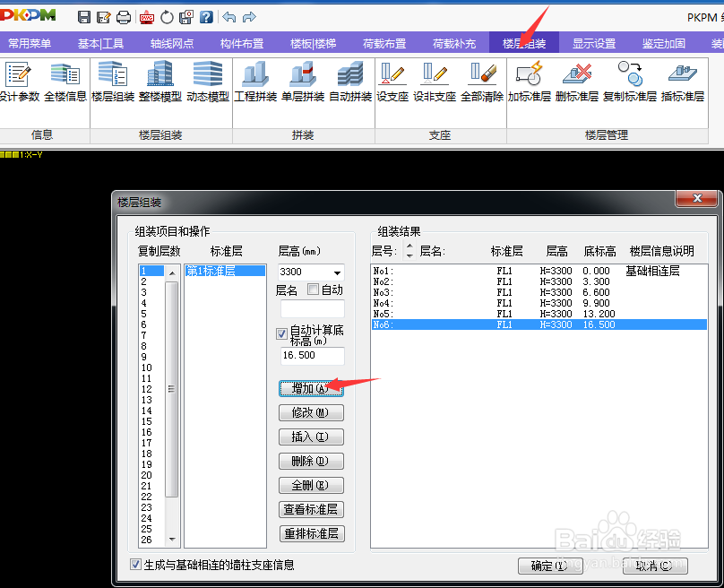The width and height of the screenshot is (724, 588).
Task: Switch to the 荷载补充 tab
Action: coord(454,43)
